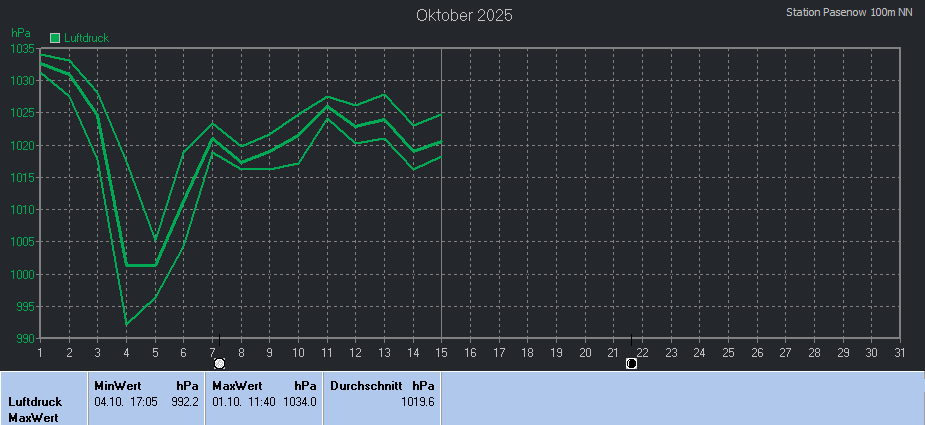
Task: Click the full moon icon below day 7
Action: [x=220, y=363]
